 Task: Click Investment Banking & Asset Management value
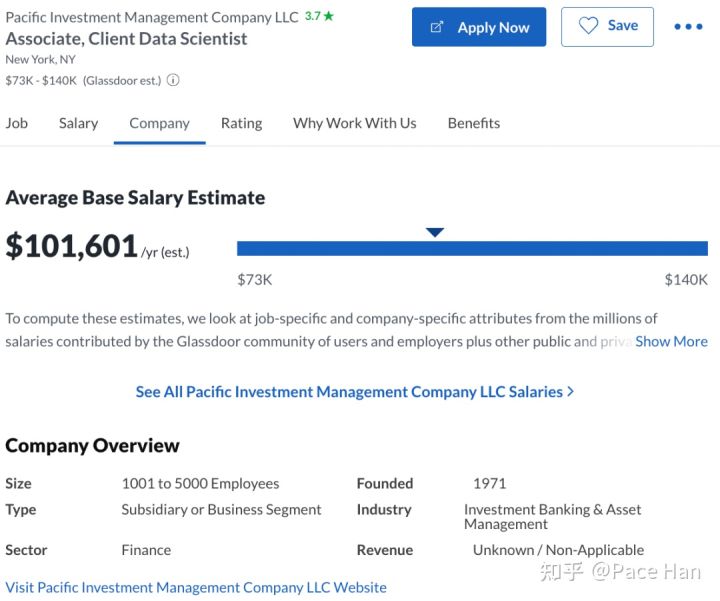coord(552,517)
